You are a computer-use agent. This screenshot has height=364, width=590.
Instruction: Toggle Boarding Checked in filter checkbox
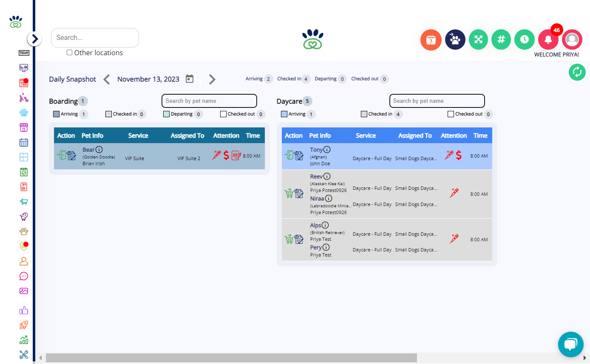tap(108, 114)
